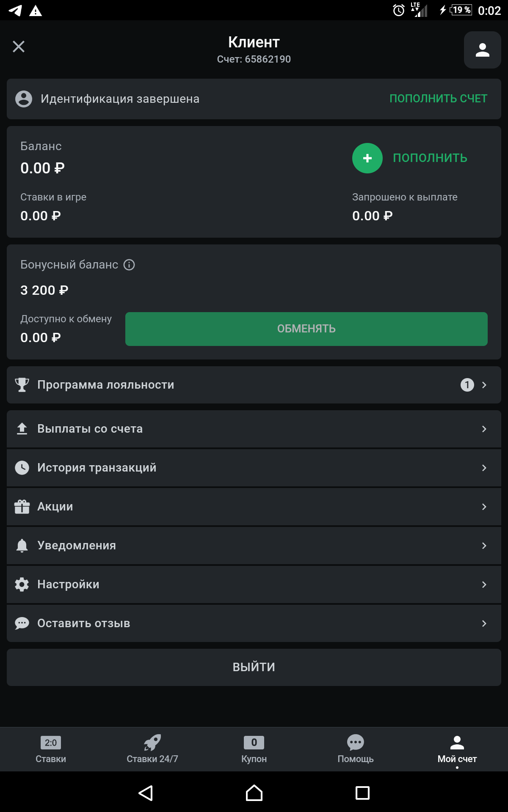508x812 pixels.
Task: Tap the bell icon for Уведомления
Action: click(22, 546)
